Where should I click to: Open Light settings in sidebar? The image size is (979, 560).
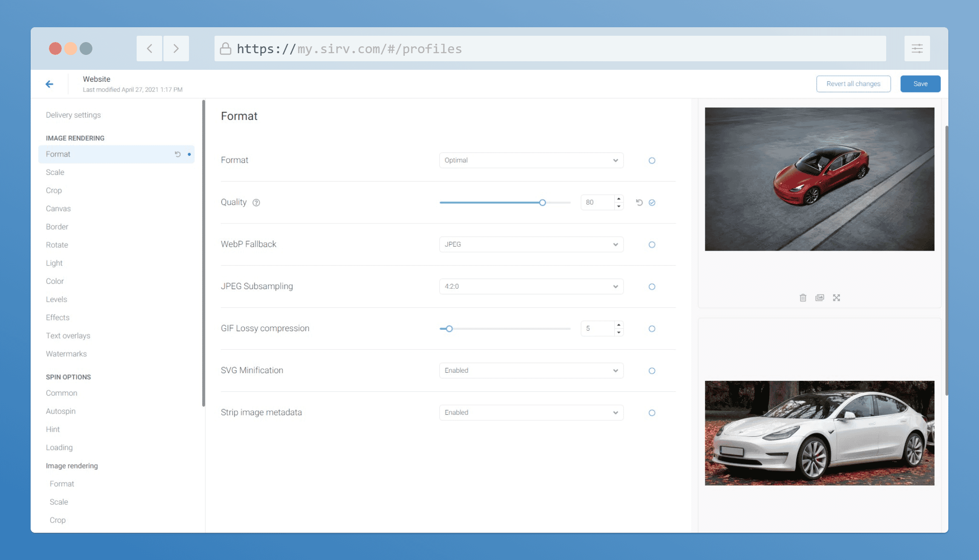(x=54, y=263)
